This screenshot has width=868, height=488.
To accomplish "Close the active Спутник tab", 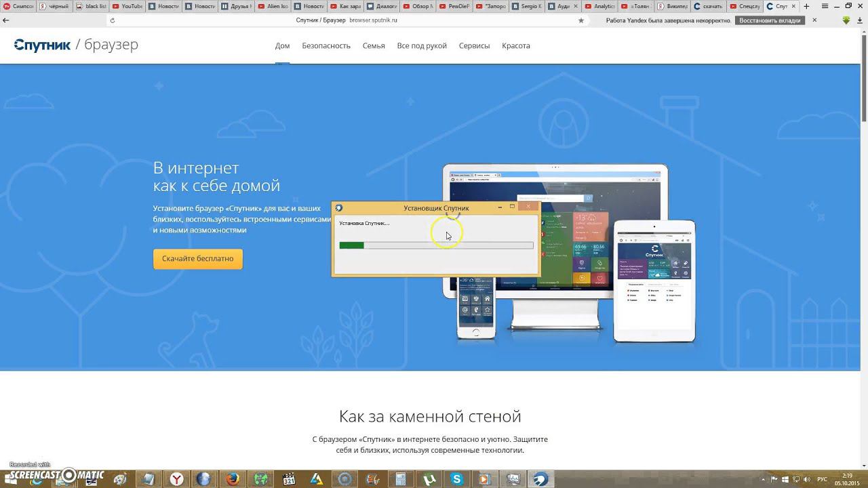I will coord(793,6).
